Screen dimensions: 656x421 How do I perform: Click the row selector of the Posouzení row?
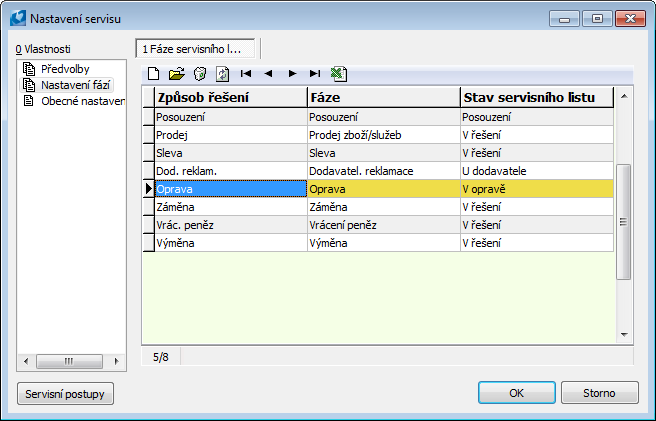click(x=149, y=117)
